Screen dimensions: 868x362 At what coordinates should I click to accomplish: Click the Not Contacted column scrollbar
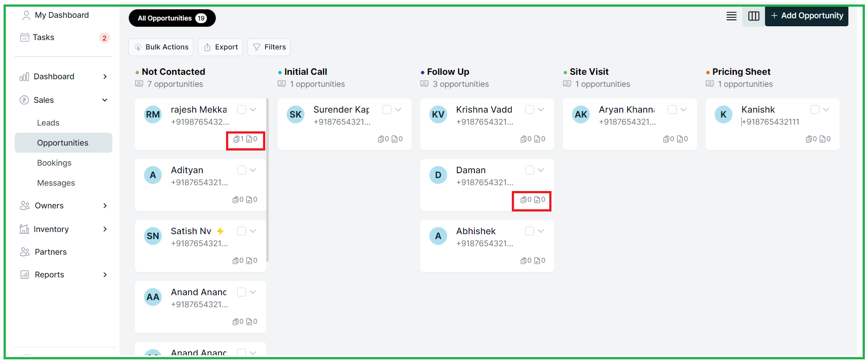[267, 180]
